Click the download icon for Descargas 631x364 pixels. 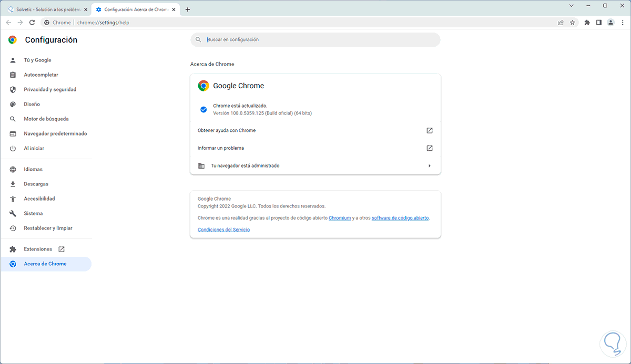[13, 184]
